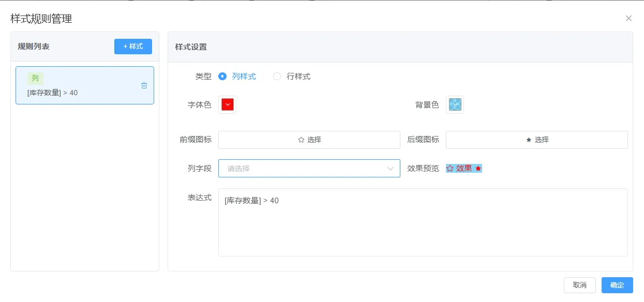This screenshot has width=644, height=302.
Task: Click the + 样式 button
Action: tap(133, 47)
